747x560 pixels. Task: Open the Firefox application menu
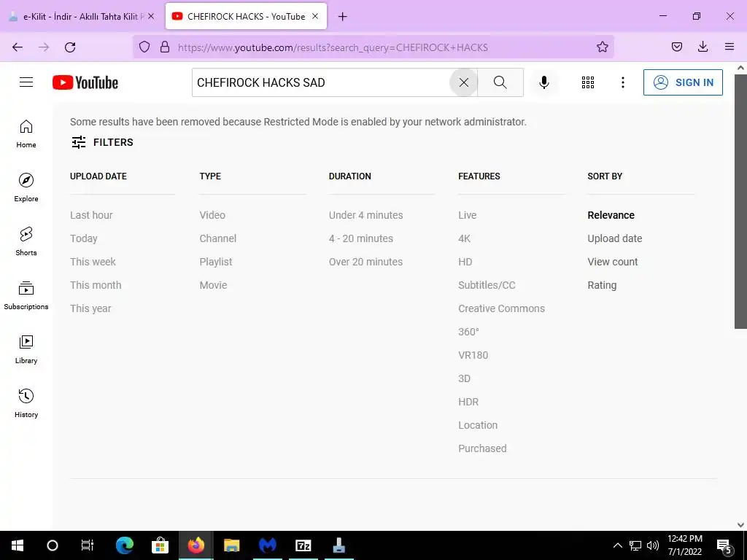click(729, 47)
